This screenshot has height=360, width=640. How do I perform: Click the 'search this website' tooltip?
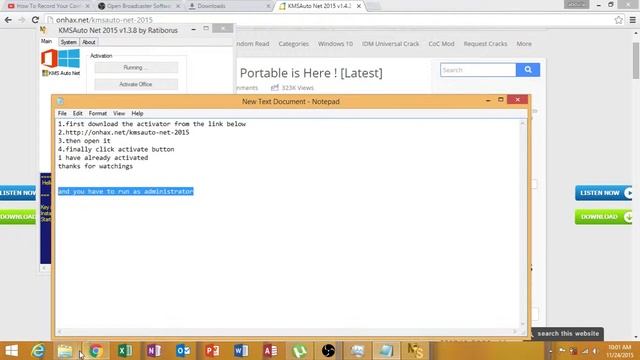tap(568, 333)
